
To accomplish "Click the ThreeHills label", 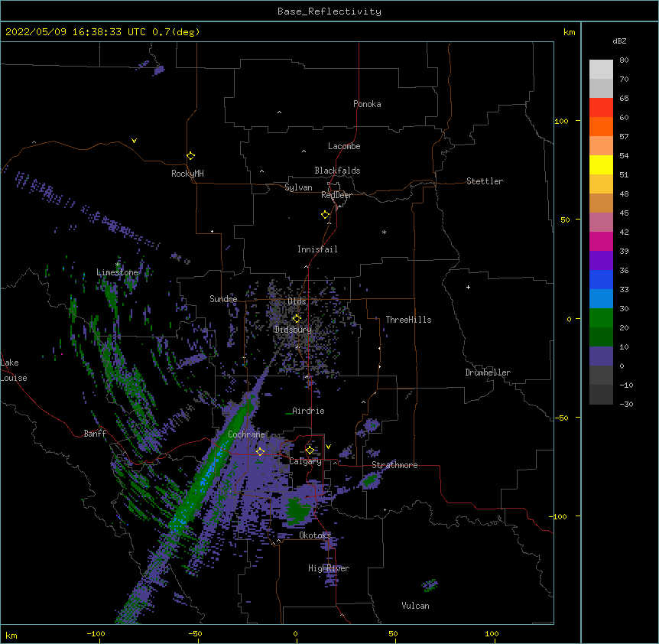I will [x=408, y=320].
